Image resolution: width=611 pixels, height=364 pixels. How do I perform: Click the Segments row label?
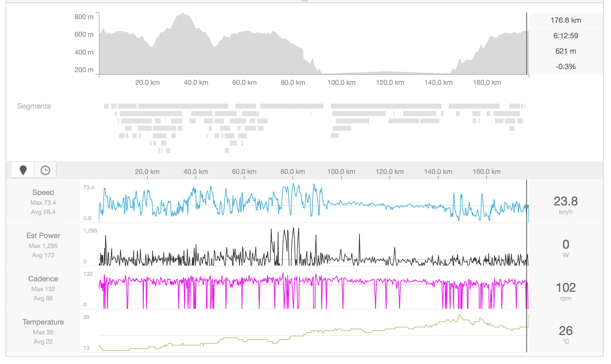[34, 106]
